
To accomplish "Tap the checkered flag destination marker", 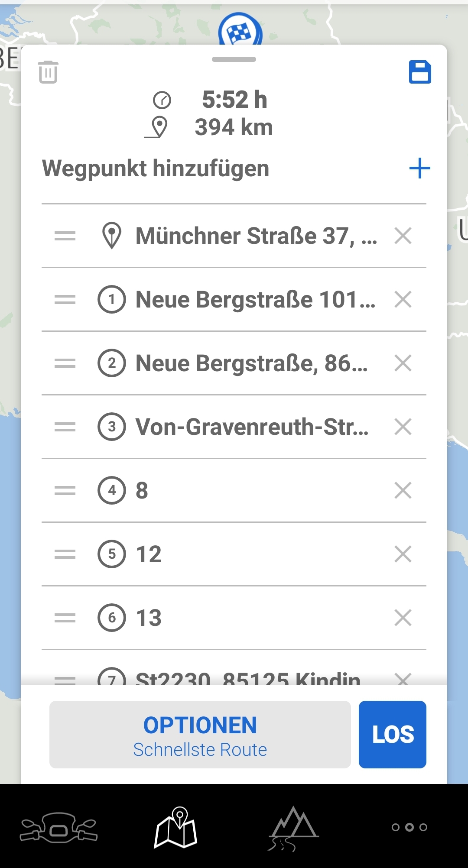I will pyautogui.click(x=240, y=31).
